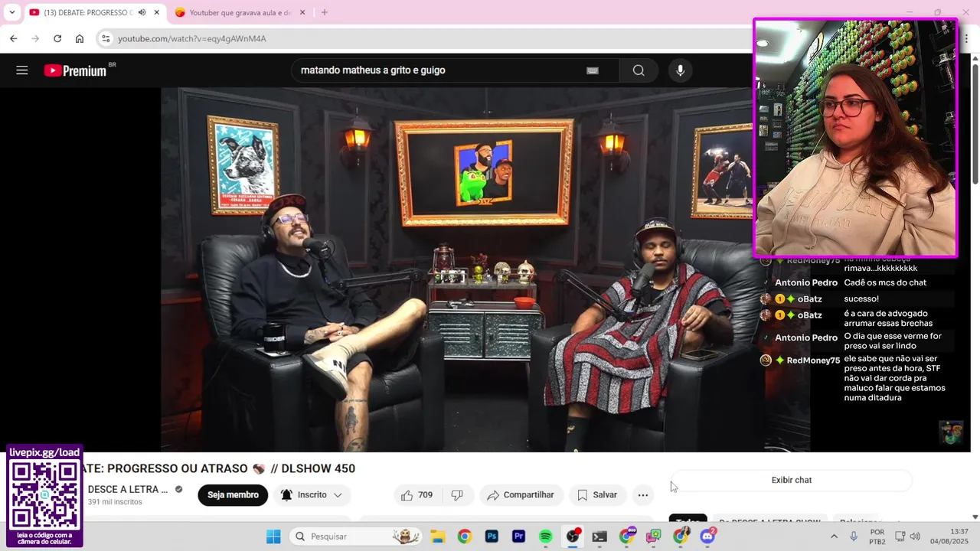Image resolution: width=980 pixels, height=551 pixels.
Task: Open the terminal app from the taskbar
Action: 599,536
